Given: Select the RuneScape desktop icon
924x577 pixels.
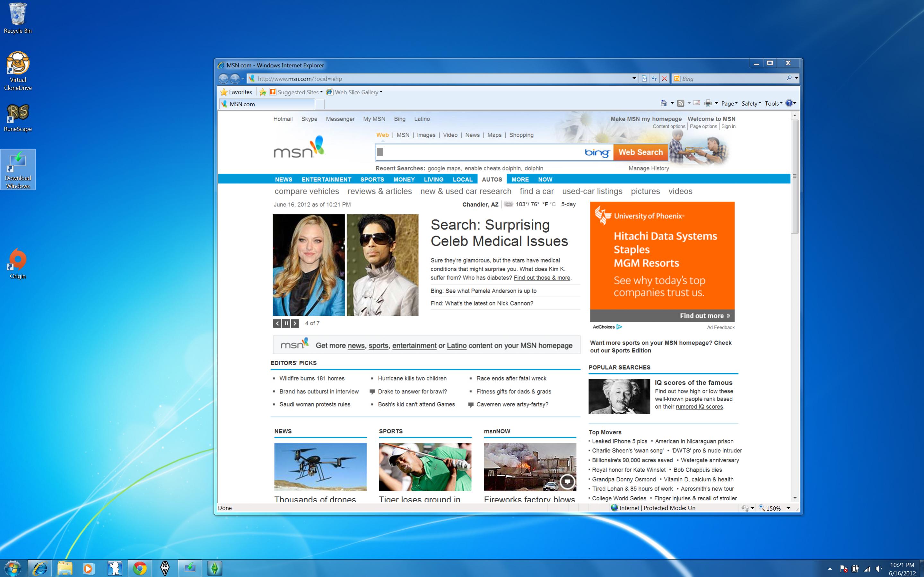Looking at the screenshot, I should [18, 118].
